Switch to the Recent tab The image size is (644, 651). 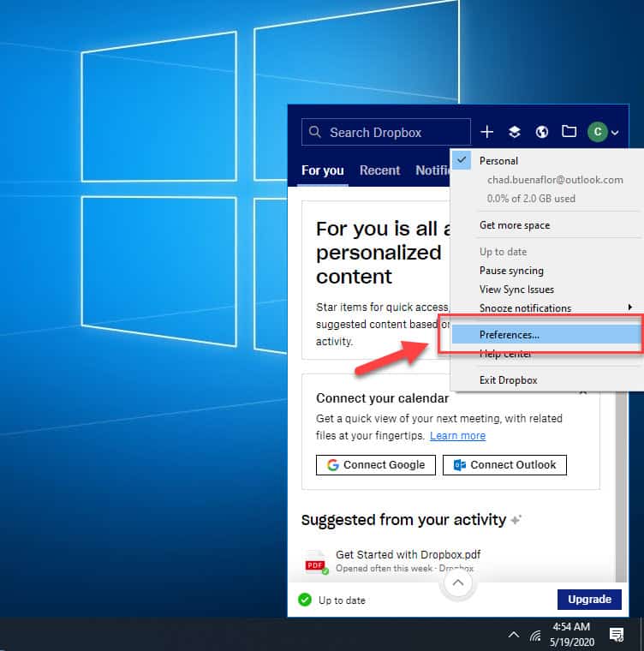coord(379,170)
